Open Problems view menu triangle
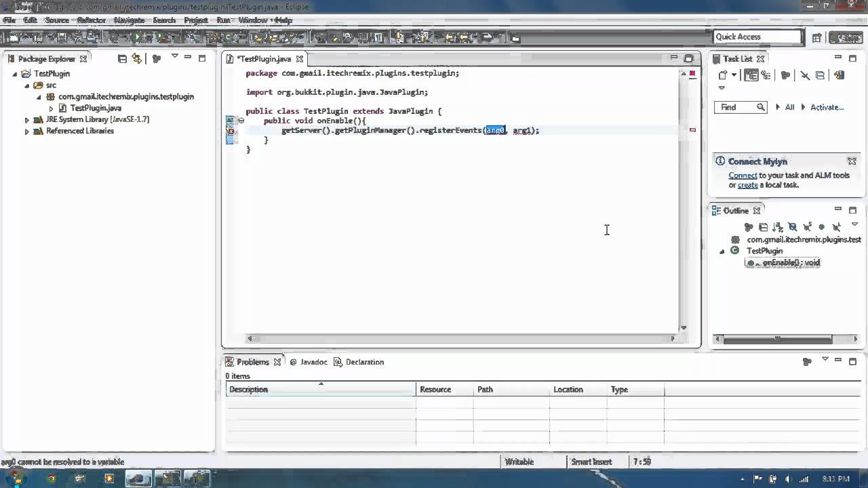The image size is (868, 488). (x=825, y=359)
